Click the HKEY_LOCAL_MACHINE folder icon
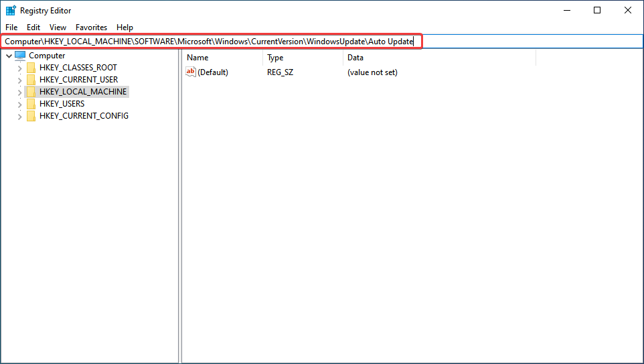Viewport: 644px width, 364px height. (x=31, y=92)
